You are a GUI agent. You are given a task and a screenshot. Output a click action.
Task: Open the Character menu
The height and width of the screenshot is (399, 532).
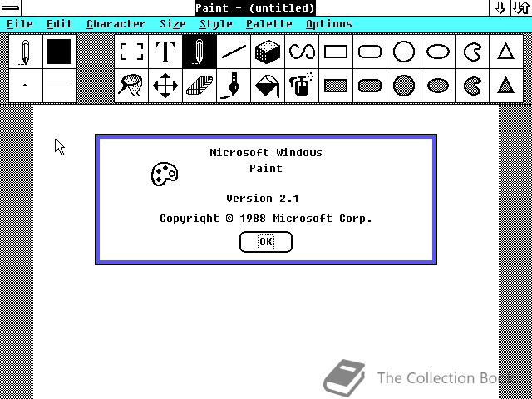pyautogui.click(x=116, y=24)
